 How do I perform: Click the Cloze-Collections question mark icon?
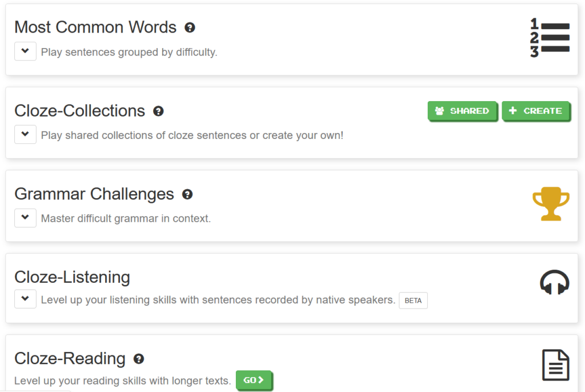tap(159, 111)
